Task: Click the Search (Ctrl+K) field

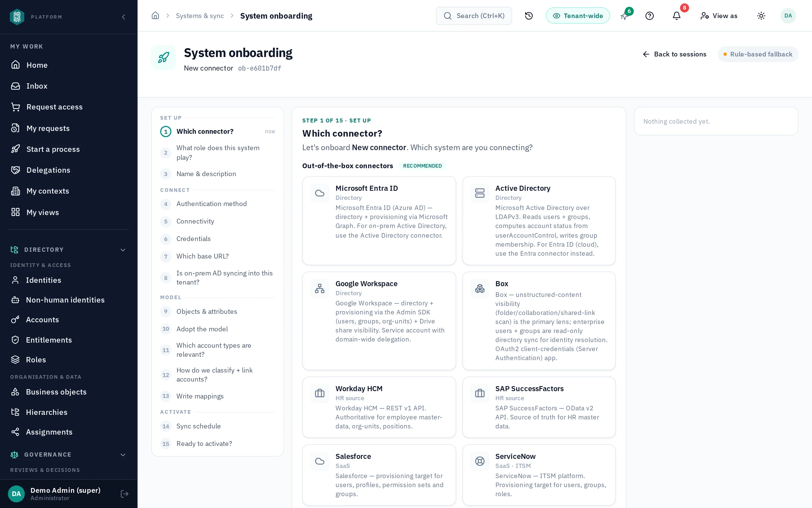Action: [x=474, y=16]
